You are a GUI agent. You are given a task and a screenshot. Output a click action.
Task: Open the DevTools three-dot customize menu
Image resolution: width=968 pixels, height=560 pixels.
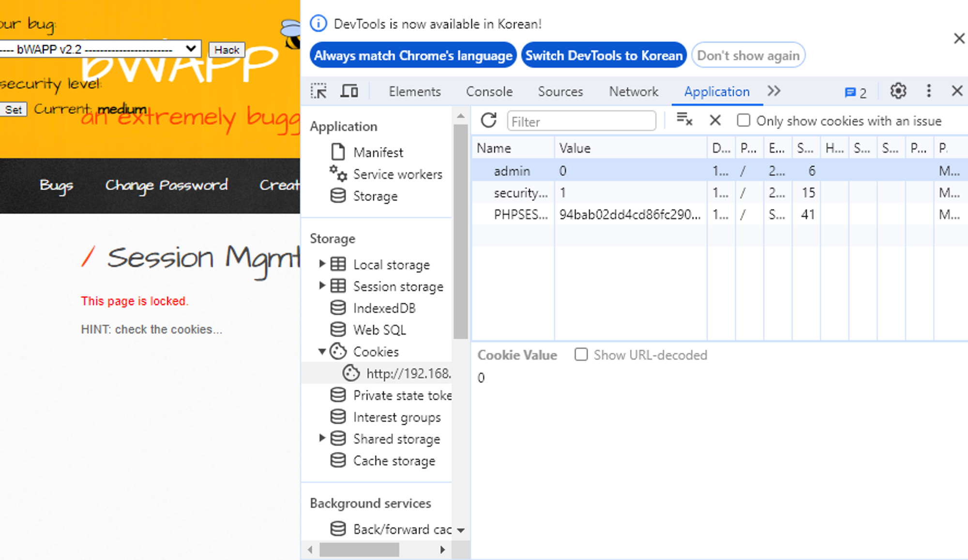pyautogui.click(x=928, y=91)
